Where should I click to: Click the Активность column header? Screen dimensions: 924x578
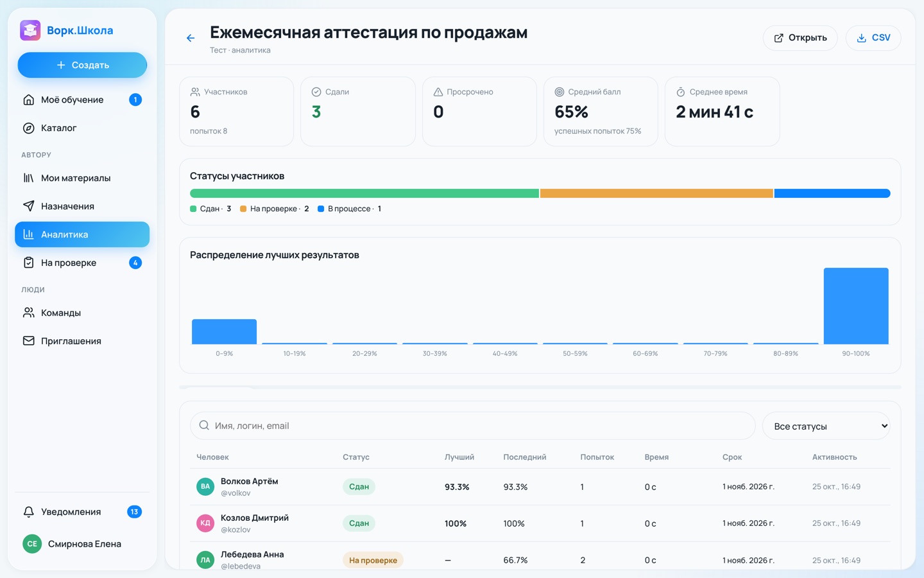click(x=835, y=457)
